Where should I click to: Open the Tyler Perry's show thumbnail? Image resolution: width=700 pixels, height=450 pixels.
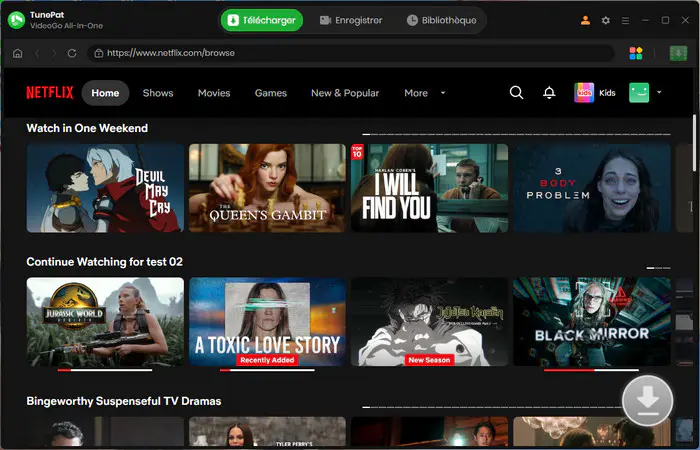(x=267, y=432)
